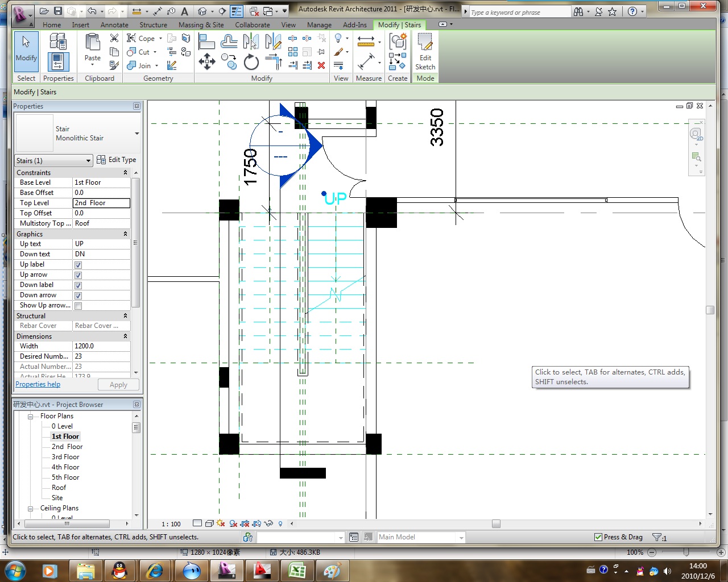Click the Width value field
Image resolution: width=728 pixels, height=582 pixels.
101,346
